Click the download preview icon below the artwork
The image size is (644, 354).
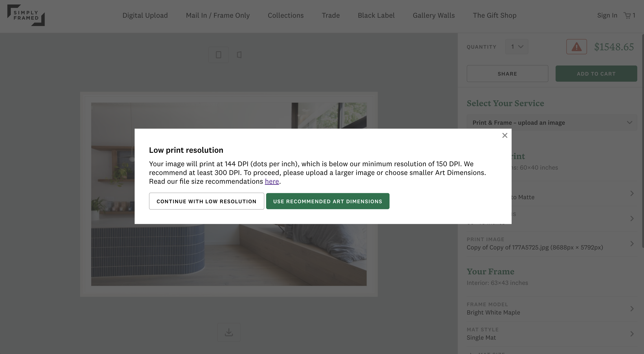(229, 332)
